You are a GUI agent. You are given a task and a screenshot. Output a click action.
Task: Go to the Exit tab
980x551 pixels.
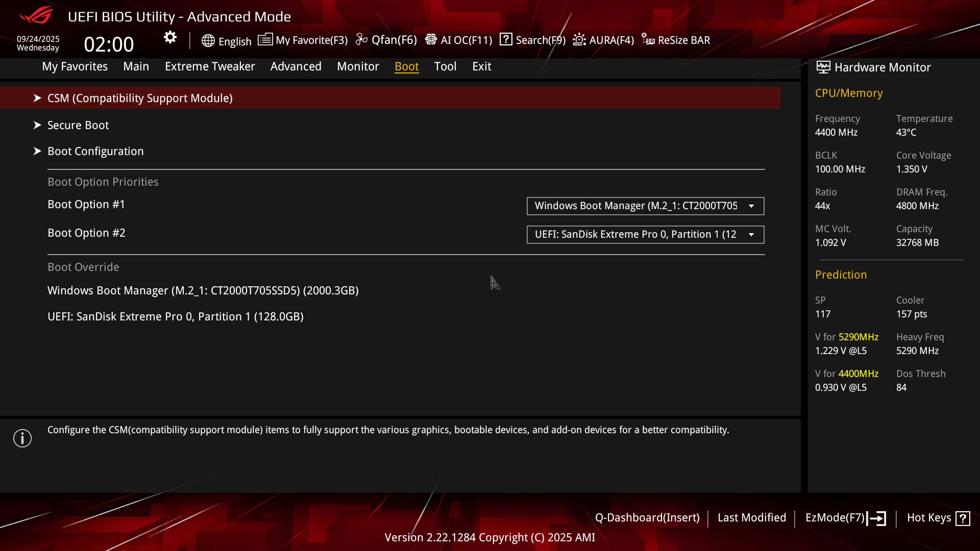[481, 66]
